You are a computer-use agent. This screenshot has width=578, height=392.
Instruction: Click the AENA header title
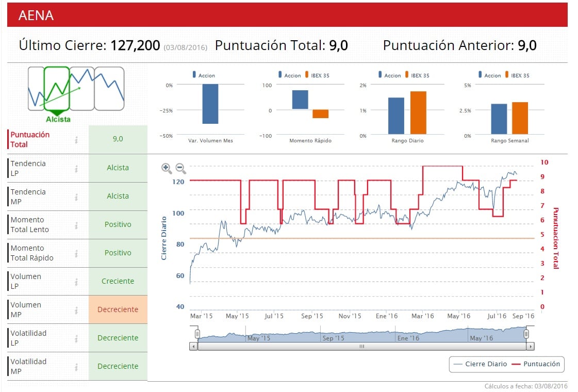pyautogui.click(x=36, y=15)
